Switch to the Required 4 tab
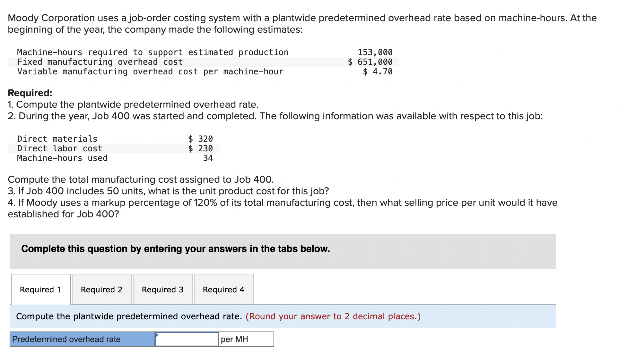644x352 pixels. tap(223, 289)
